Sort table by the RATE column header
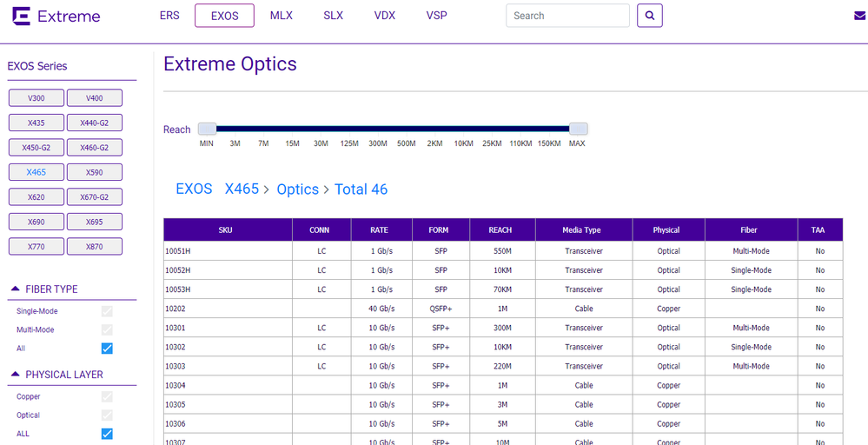Image resolution: width=868 pixels, height=445 pixels. [379, 230]
